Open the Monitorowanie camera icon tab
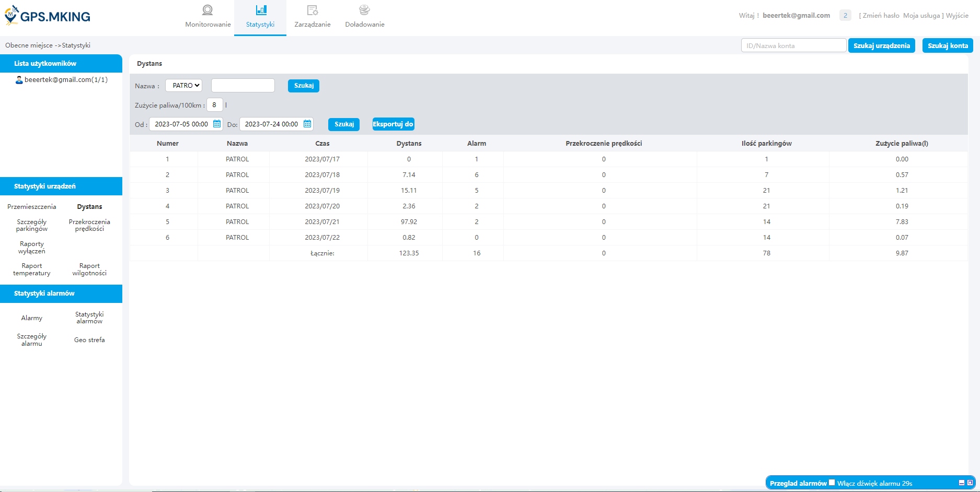Screen dimensions: 980x492 coord(207,10)
